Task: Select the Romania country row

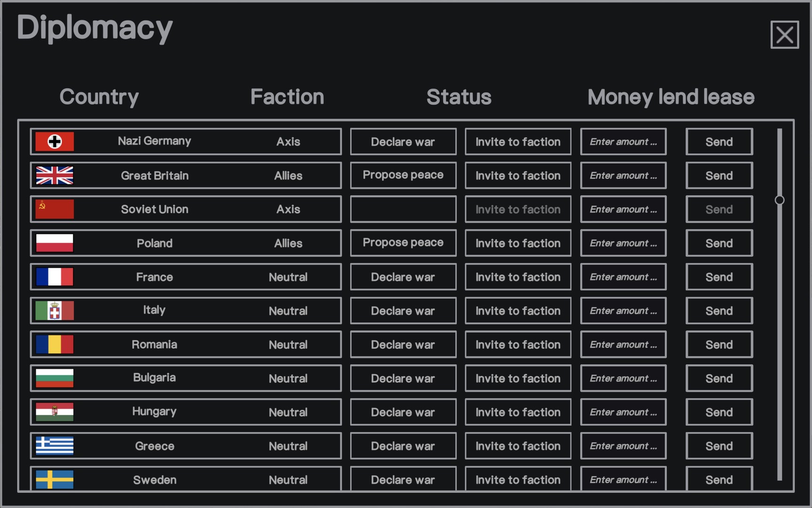Action: click(186, 345)
